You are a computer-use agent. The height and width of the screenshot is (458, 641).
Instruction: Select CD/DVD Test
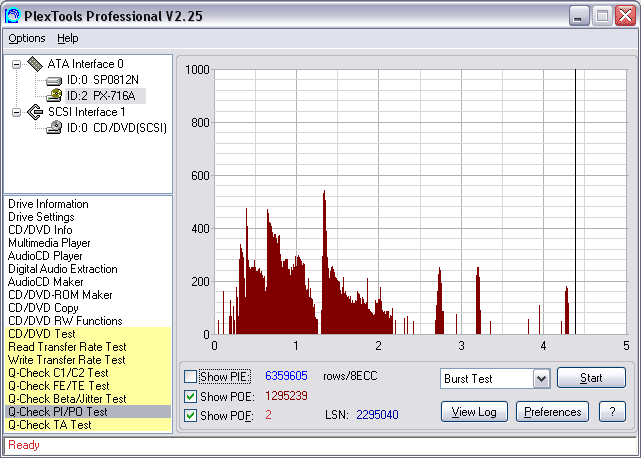(x=88, y=334)
